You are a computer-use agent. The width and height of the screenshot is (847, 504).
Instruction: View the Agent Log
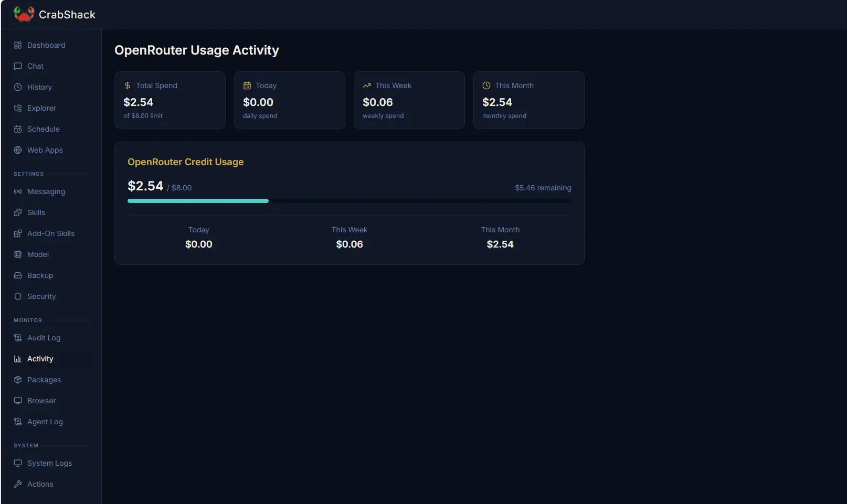click(51, 422)
